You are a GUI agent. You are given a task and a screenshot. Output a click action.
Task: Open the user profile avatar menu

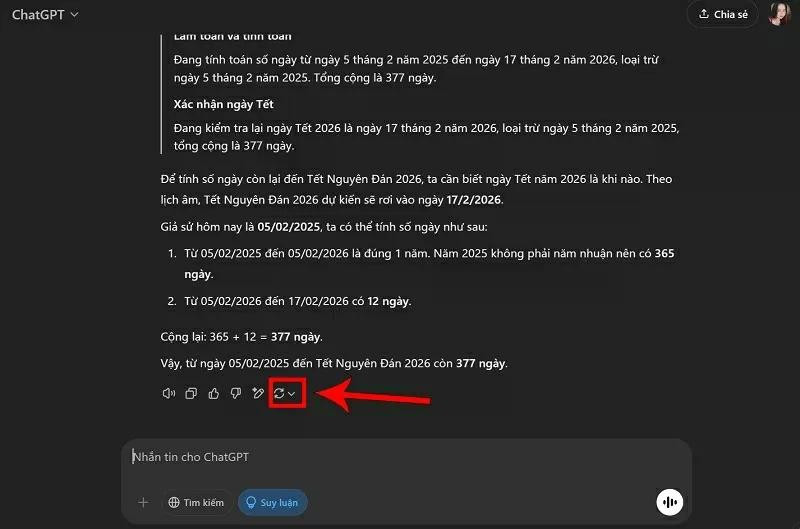(x=779, y=14)
